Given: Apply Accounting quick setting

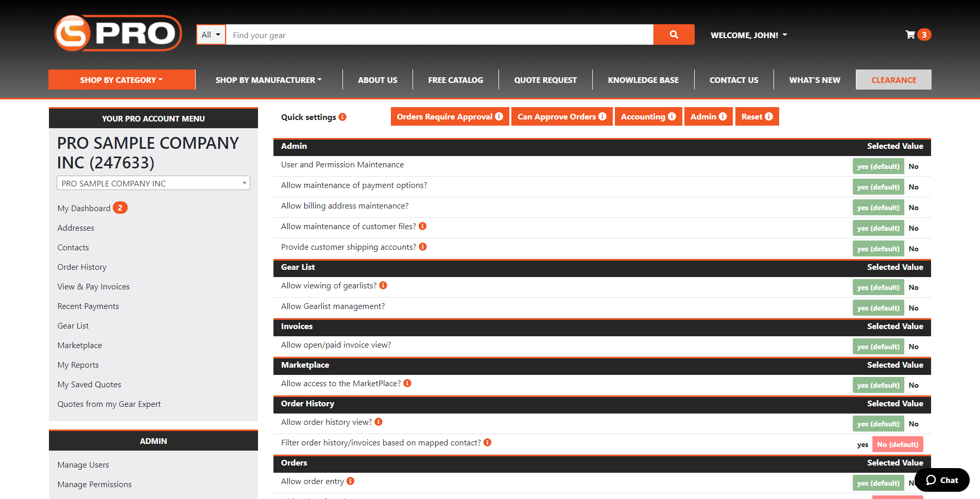Looking at the screenshot, I should tap(648, 116).
